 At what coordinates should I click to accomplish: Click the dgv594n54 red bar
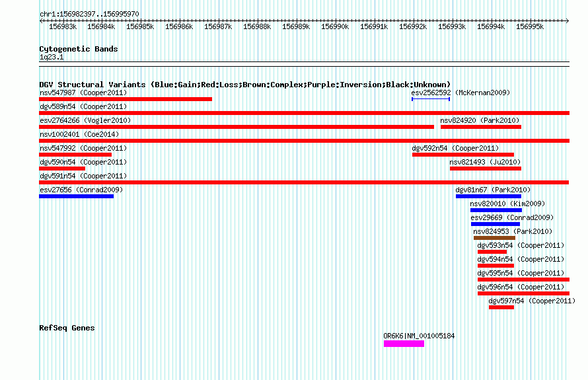tap(496, 266)
